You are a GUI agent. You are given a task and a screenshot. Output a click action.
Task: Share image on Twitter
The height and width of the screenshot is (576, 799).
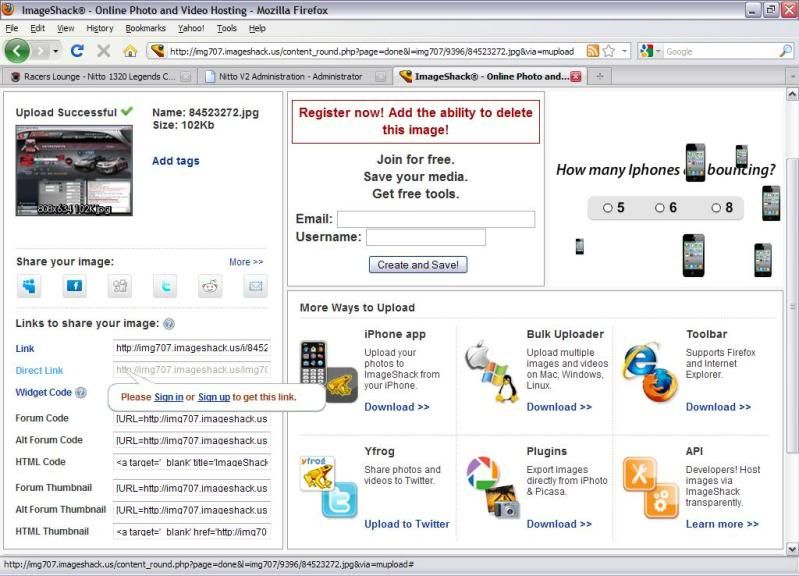tap(165, 287)
